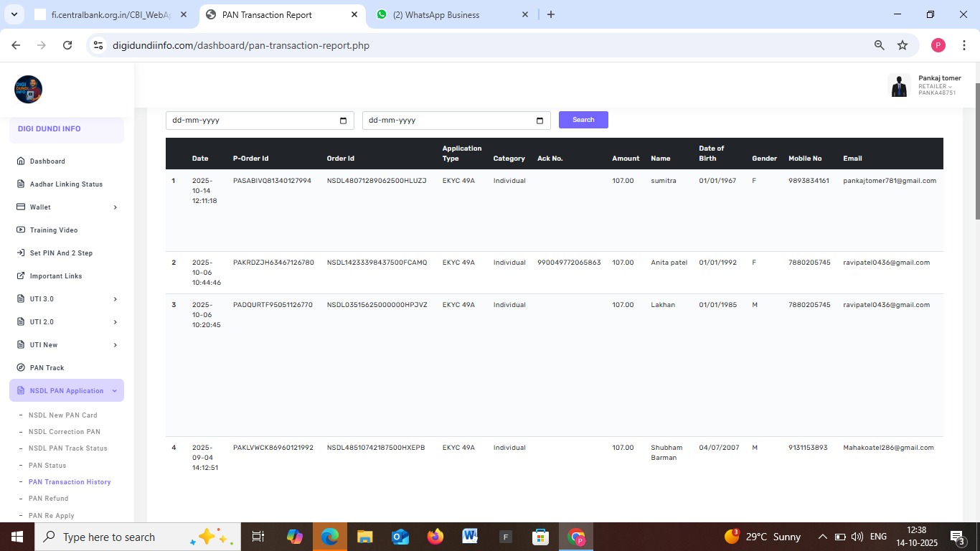980x551 pixels.
Task: Select the PAN Refund menu item
Action: 48,499
